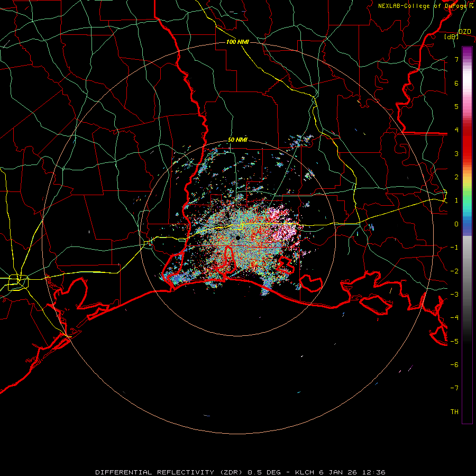Click the 2 value on color scale

click(x=456, y=177)
